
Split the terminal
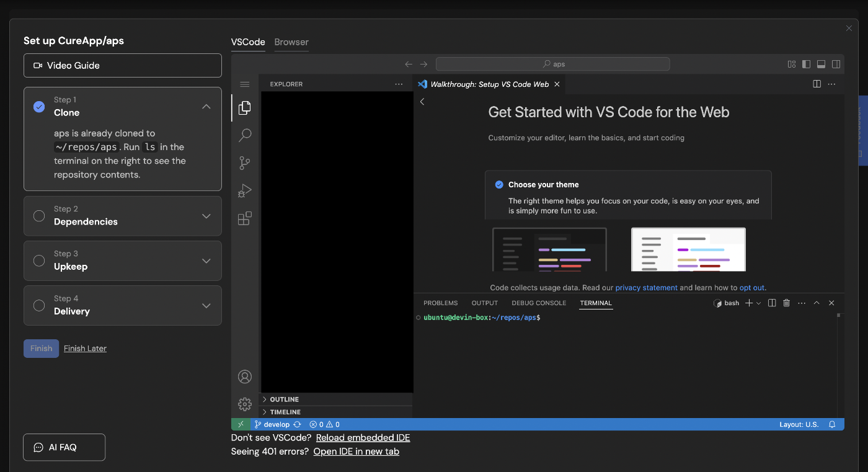click(x=772, y=303)
